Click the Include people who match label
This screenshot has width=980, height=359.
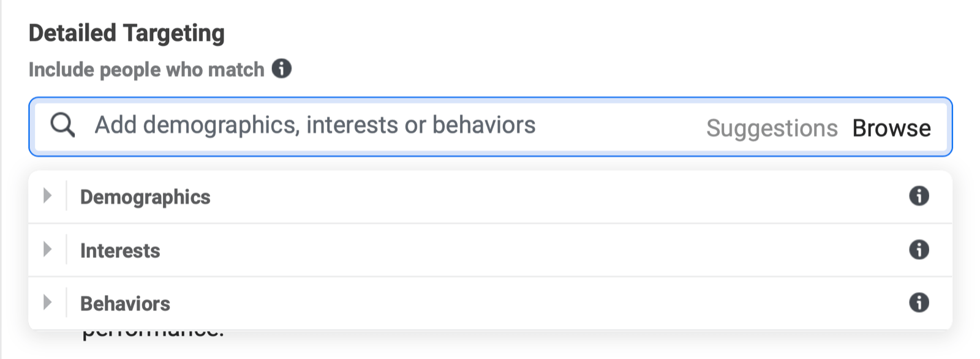click(146, 70)
